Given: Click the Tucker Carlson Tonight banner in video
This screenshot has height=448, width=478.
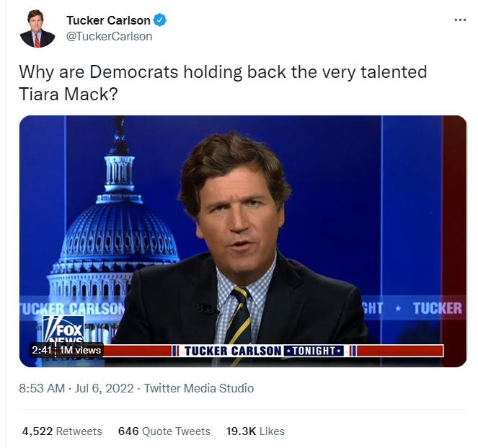Looking at the screenshot, I should pos(263,351).
